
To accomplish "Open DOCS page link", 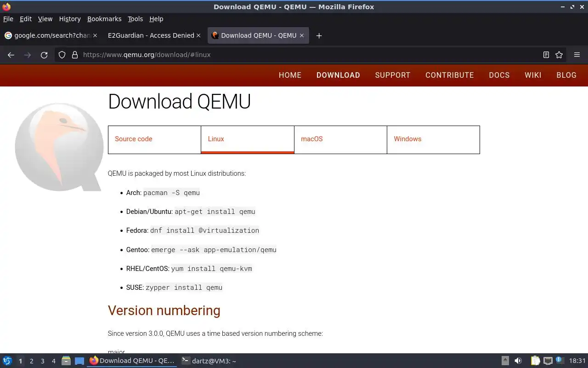I will tap(499, 75).
